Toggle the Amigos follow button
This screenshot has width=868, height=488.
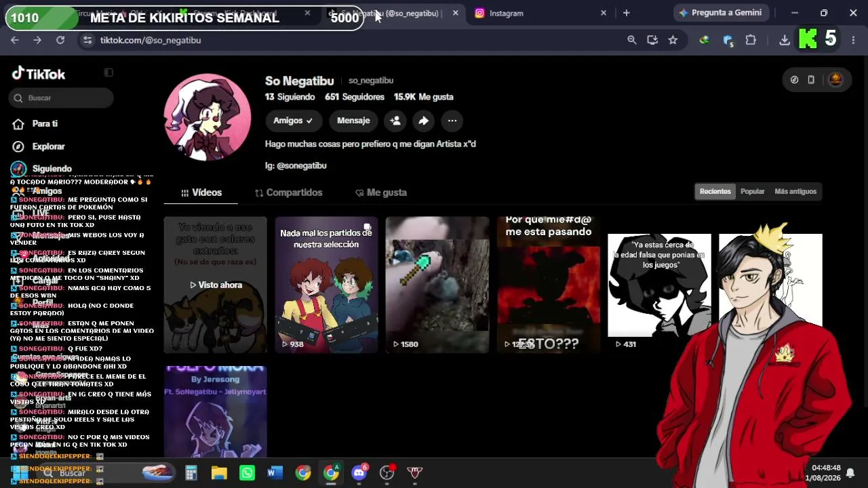click(x=293, y=121)
